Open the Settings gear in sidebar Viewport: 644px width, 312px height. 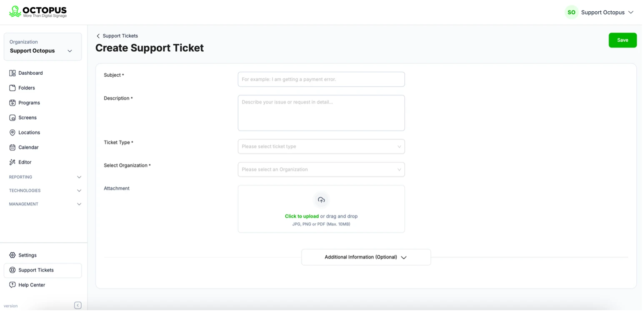coord(12,256)
